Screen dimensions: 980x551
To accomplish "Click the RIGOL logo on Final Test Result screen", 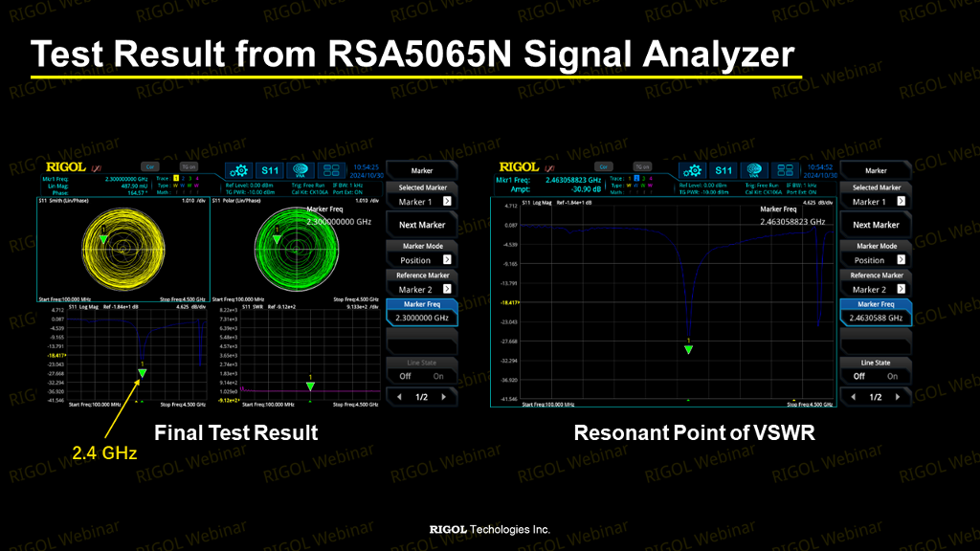I will click(66, 167).
